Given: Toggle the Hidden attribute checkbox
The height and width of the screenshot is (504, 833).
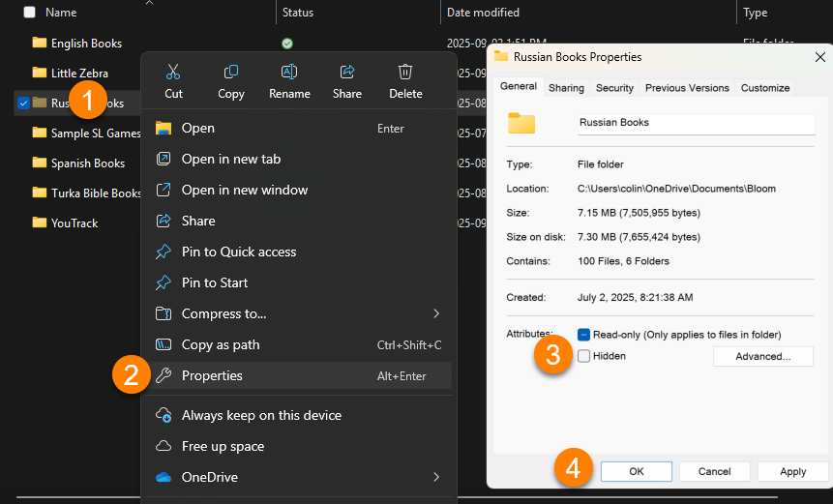Looking at the screenshot, I should click(583, 356).
